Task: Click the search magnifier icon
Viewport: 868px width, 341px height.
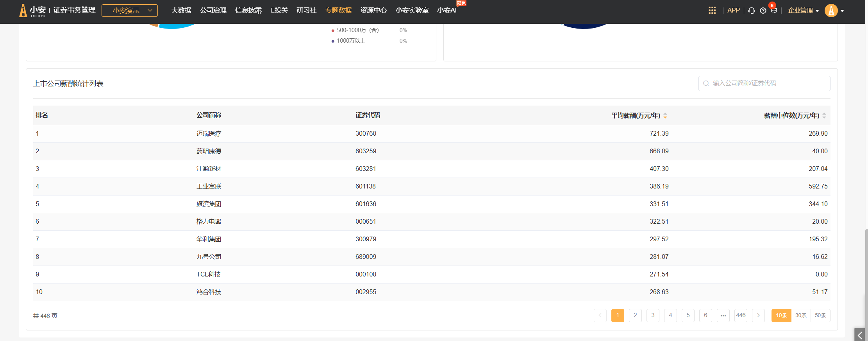Action: click(x=706, y=83)
